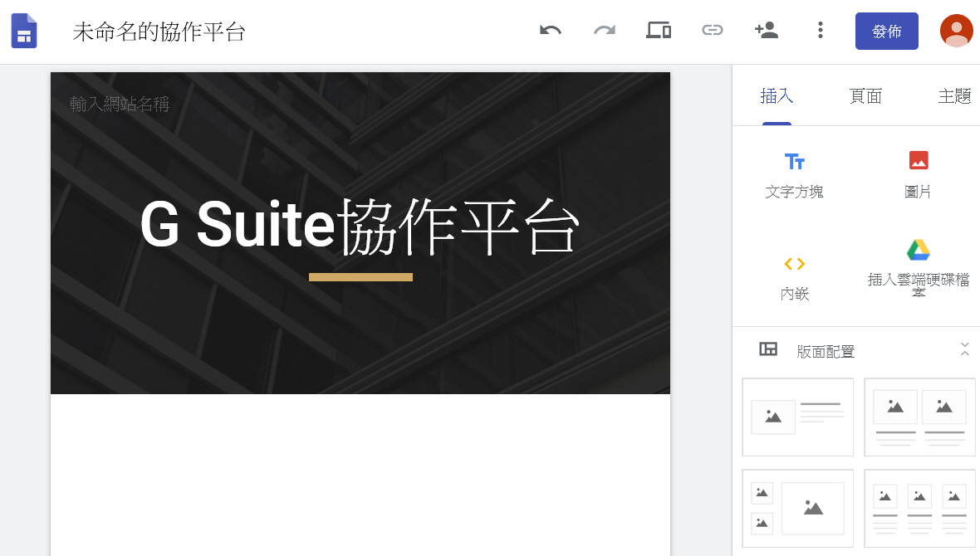Insert an image with 圖片

coord(918,176)
